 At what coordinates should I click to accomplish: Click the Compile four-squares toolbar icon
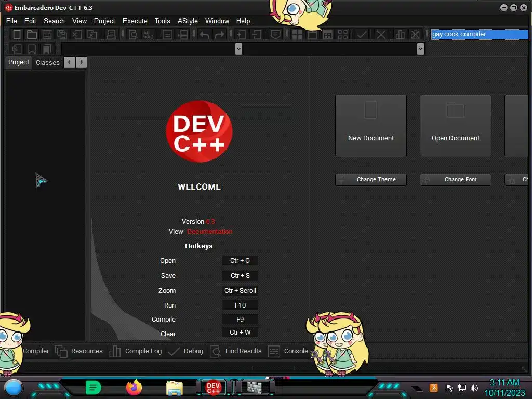click(x=297, y=35)
